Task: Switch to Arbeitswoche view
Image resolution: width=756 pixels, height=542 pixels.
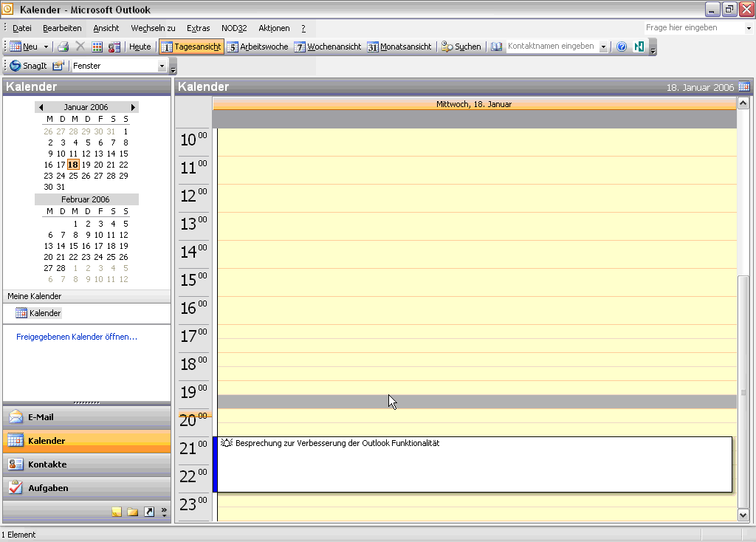Action: pyautogui.click(x=258, y=47)
